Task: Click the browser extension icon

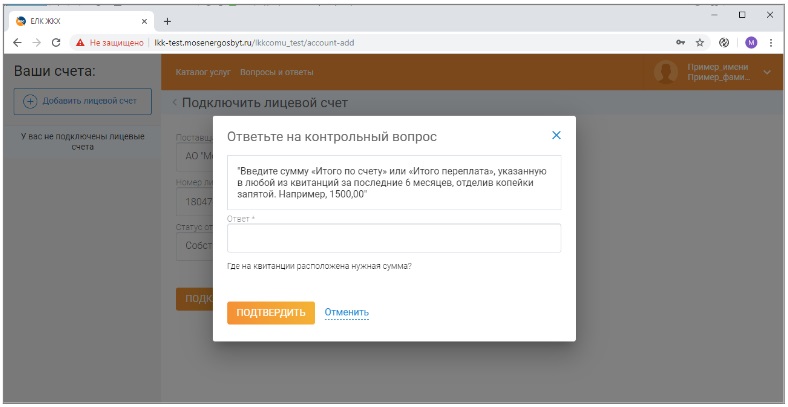Action: (x=724, y=43)
